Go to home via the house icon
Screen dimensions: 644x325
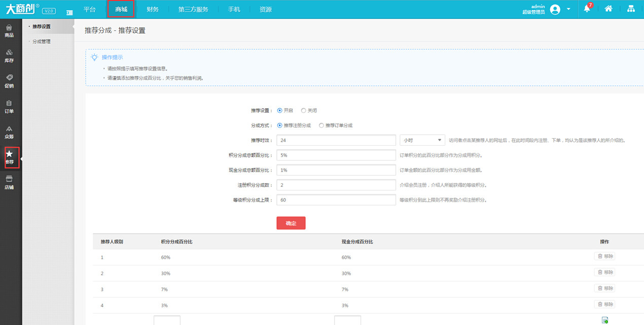(609, 9)
